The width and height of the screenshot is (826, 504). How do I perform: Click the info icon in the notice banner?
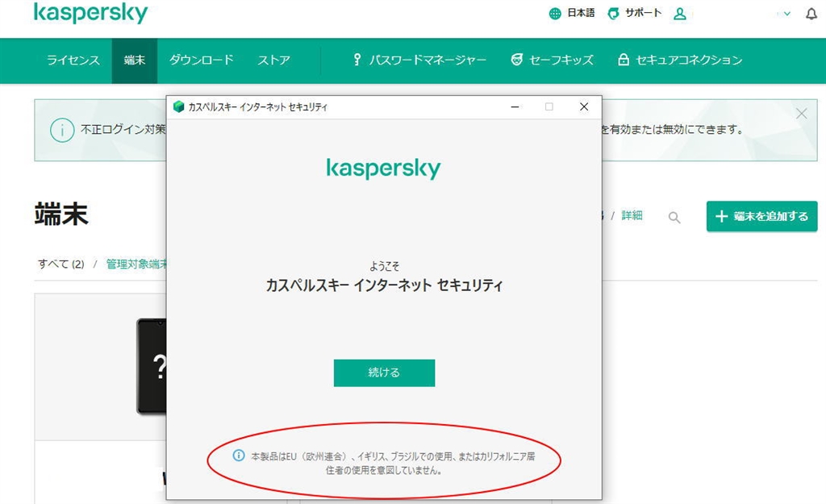click(x=62, y=130)
